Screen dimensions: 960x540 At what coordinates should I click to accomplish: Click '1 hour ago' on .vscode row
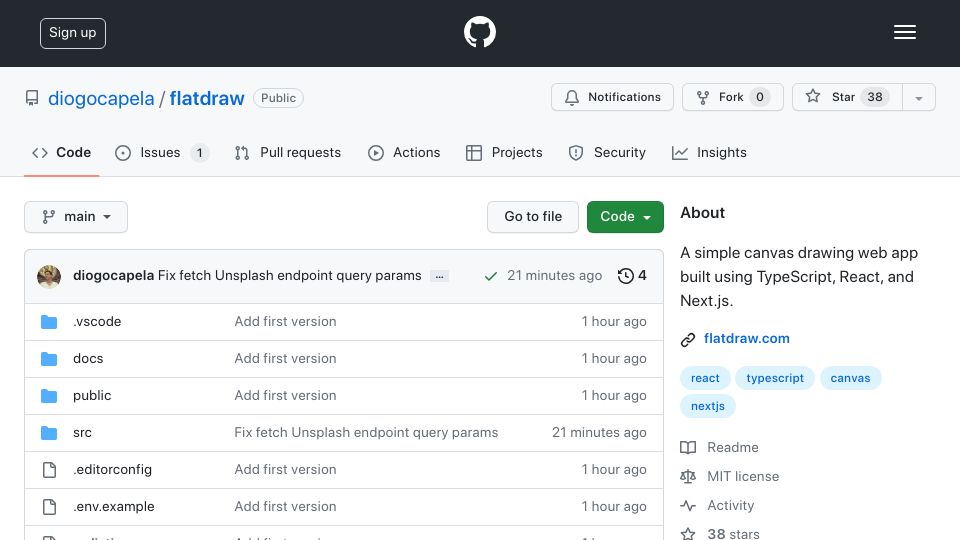coord(614,321)
